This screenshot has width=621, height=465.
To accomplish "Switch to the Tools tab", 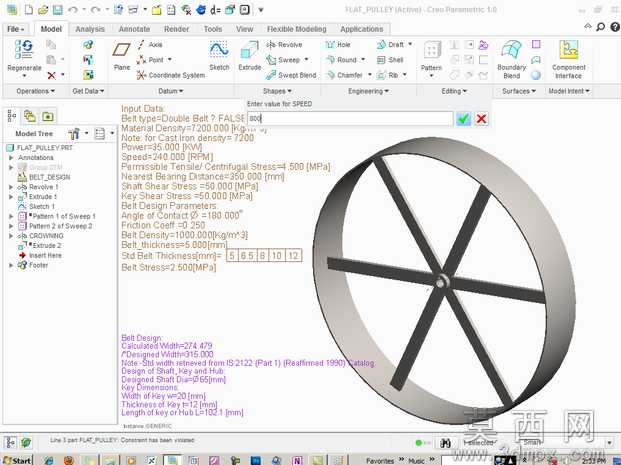I will [x=213, y=29].
